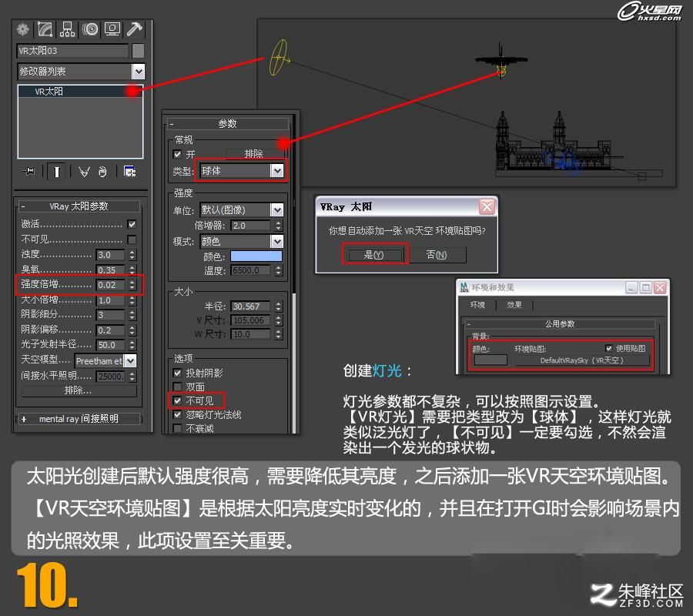Click the 浊度 spinner arrows

pyautogui.click(x=132, y=255)
